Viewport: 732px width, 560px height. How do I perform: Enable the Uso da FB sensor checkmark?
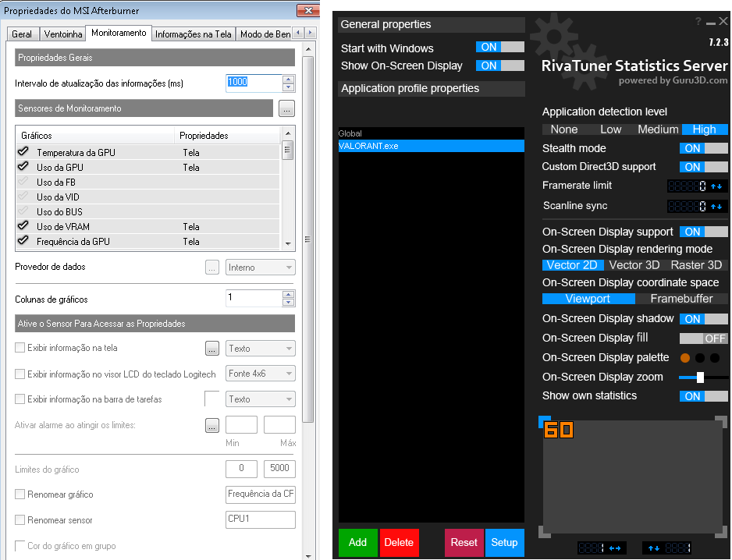pyautogui.click(x=23, y=182)
